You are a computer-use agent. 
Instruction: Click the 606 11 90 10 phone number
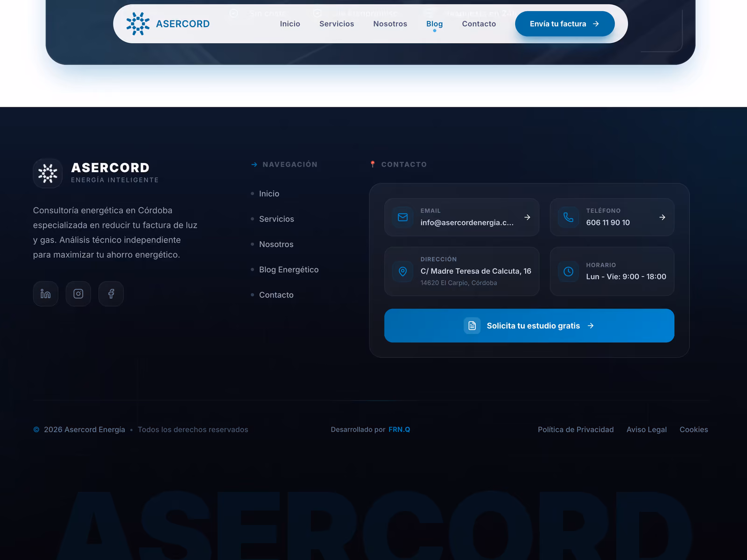608,223
